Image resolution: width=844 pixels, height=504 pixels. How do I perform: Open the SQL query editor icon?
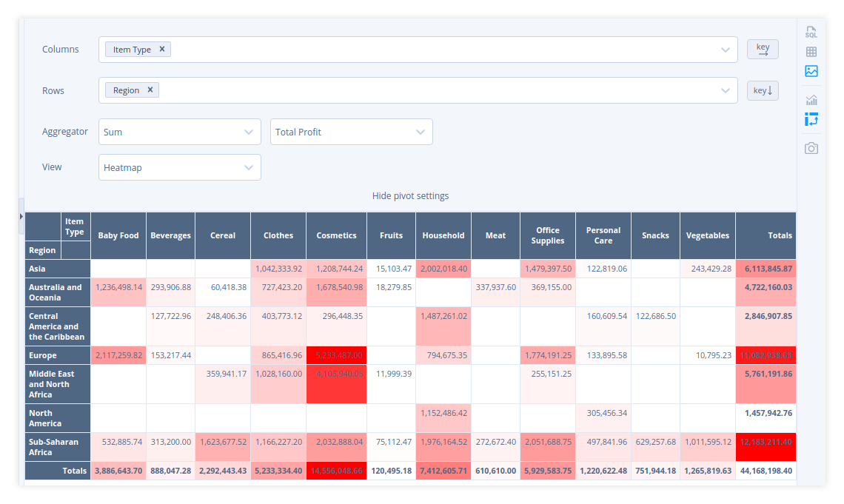coord(811,33)
